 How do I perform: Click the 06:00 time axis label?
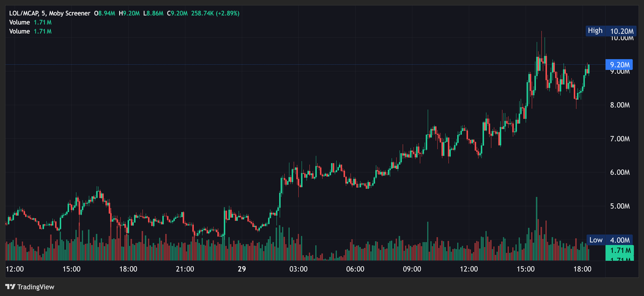(355, 269)
